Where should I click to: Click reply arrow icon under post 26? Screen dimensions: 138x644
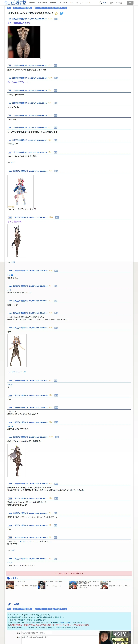pyautogui.click(x=9, y=550)
